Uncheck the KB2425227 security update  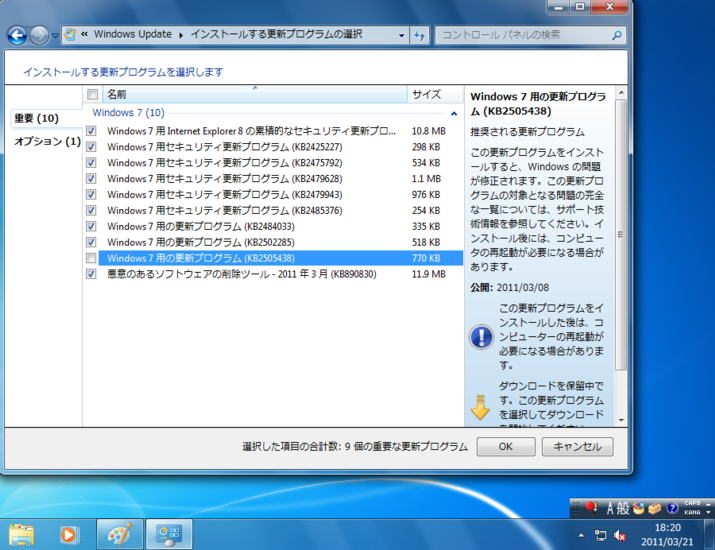tap(91, 147)
